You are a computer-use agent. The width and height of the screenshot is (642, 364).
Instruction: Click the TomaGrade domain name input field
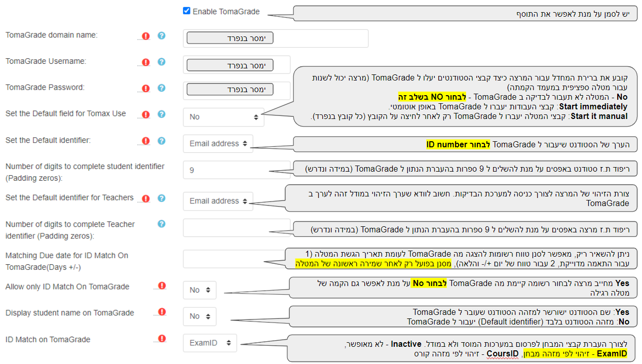point(276,38)
